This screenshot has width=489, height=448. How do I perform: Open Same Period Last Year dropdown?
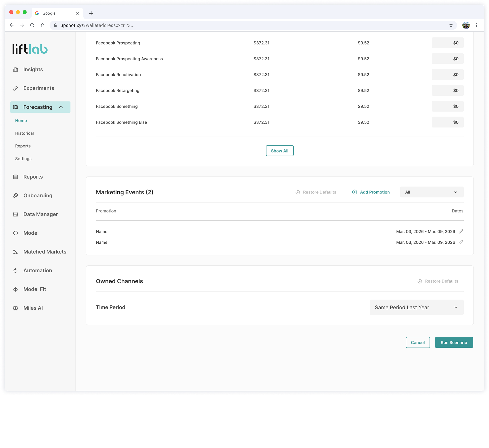pos(416,307)
